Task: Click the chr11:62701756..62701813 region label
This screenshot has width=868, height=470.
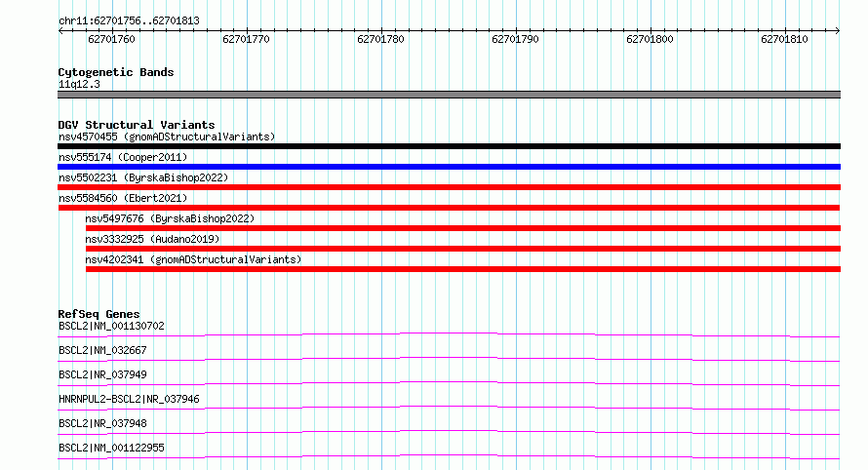Action: click(x=129, y=21)
